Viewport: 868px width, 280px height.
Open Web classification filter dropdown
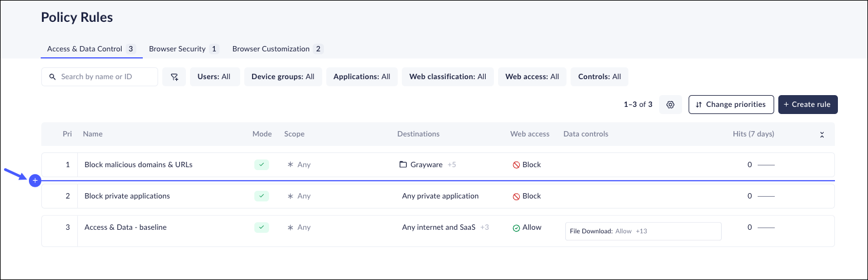tap(448, 77)
